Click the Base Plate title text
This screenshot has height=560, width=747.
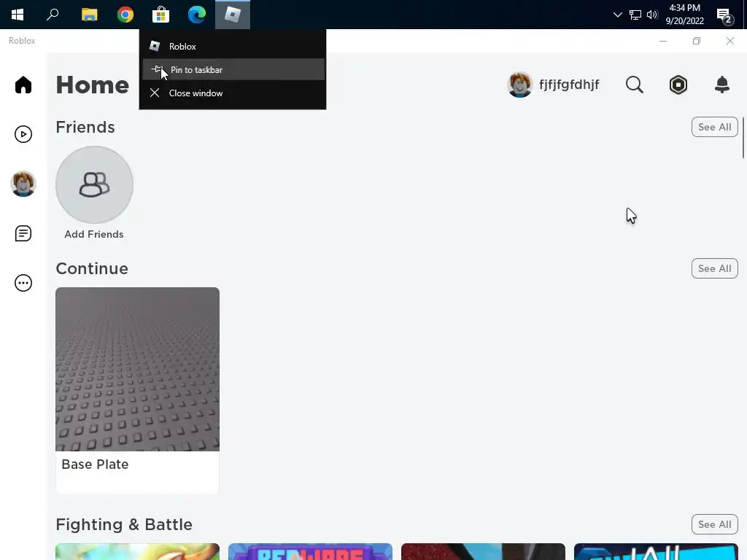tap(95, 464)
